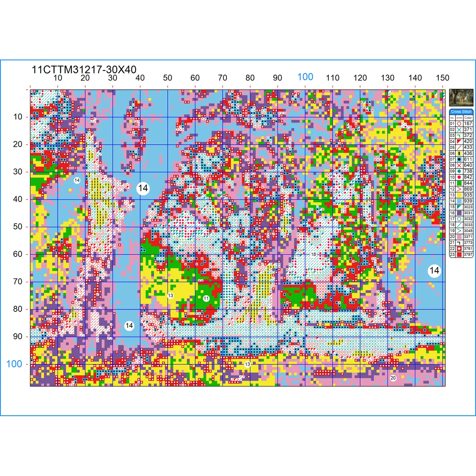Select color code 3787 in the legend
Screen dimensions: 476x476
click(x=468, y=255)
